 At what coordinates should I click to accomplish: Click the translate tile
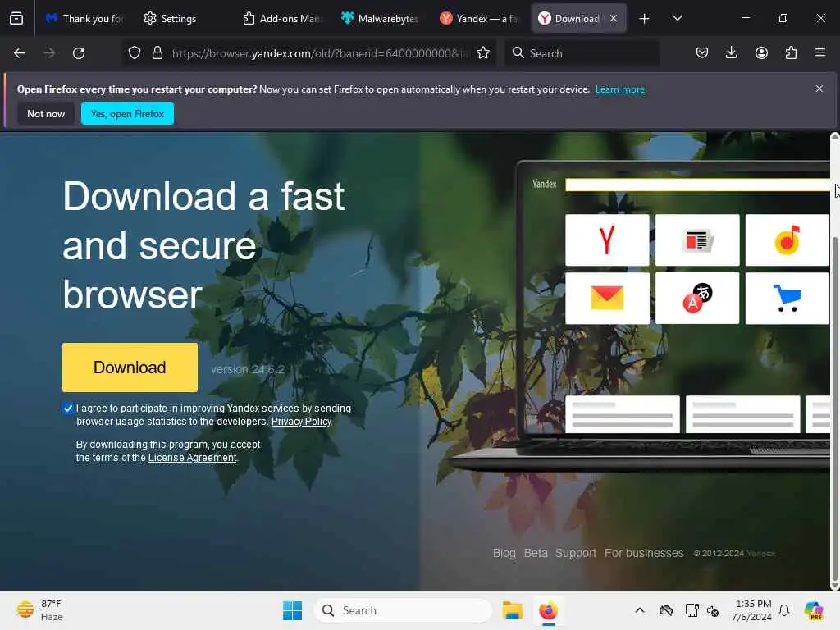pos(697,298)
